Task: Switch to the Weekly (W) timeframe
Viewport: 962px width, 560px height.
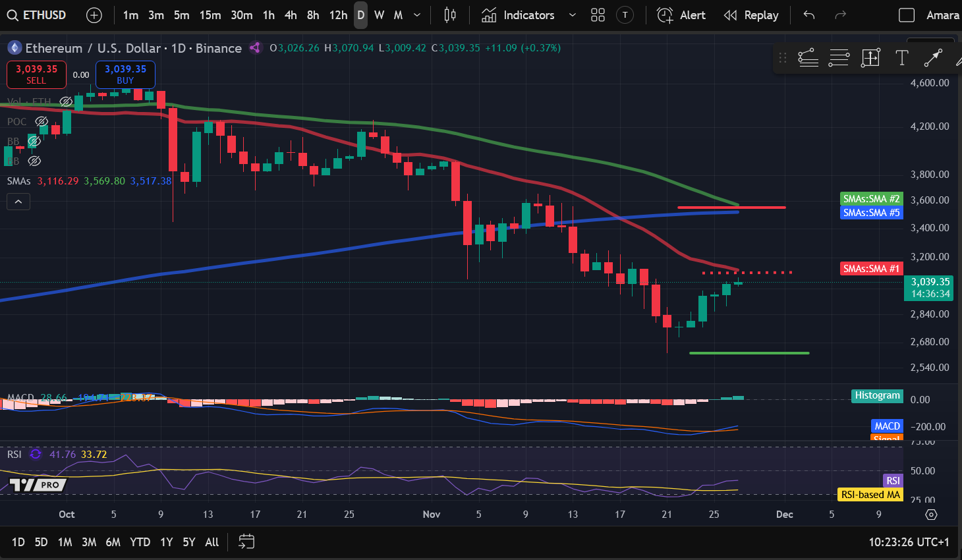Action: [378, 14]
